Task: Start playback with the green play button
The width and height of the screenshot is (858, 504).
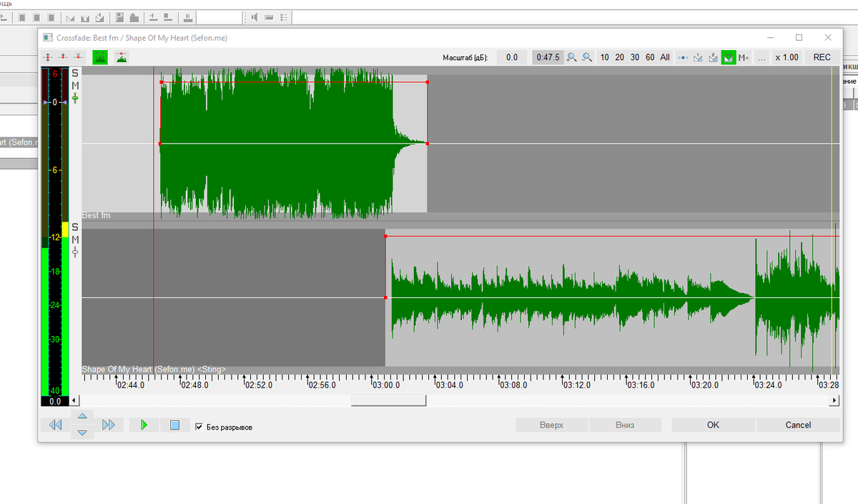Action: [144, 425]
